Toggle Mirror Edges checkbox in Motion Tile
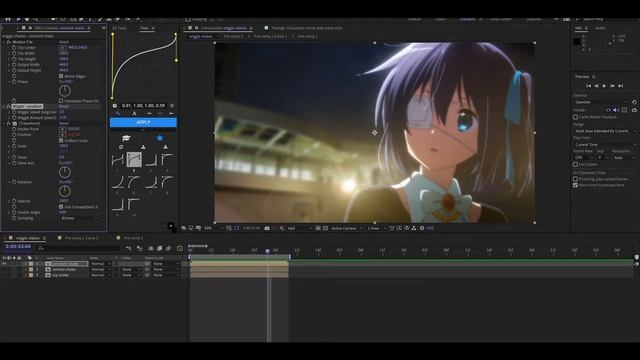Screen dimensions: 640x360 [x=61, y=76]
